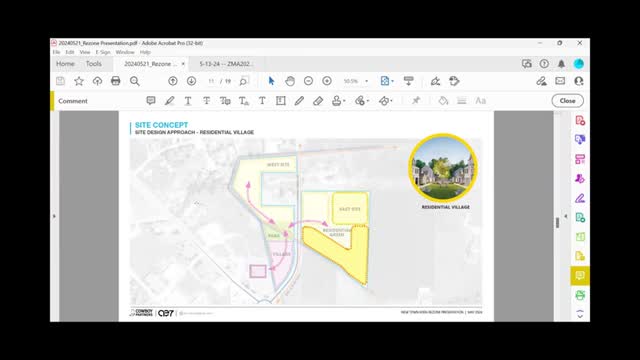The image size is (640, 360).
Task: Click the page number input field
Action: [x=211, y=81]
